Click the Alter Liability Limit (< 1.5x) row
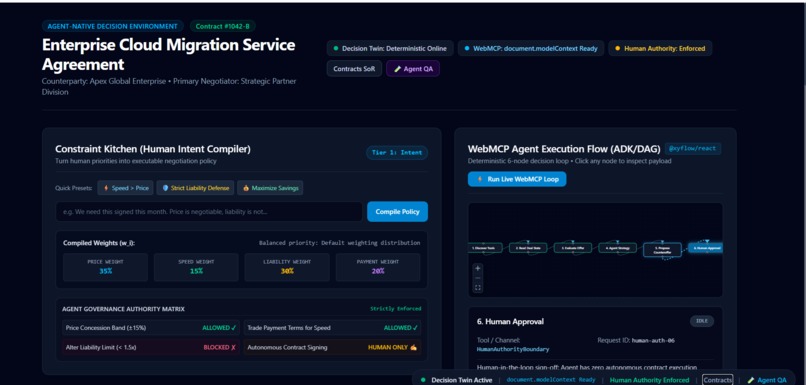806x385 pixels. coord(151,347)
